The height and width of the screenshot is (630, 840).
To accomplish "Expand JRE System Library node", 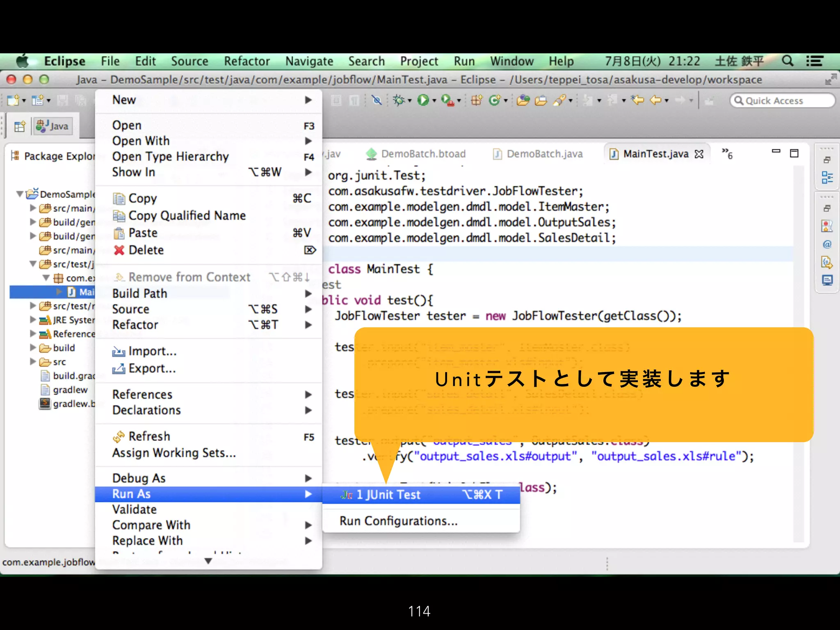I will (33, 320).
